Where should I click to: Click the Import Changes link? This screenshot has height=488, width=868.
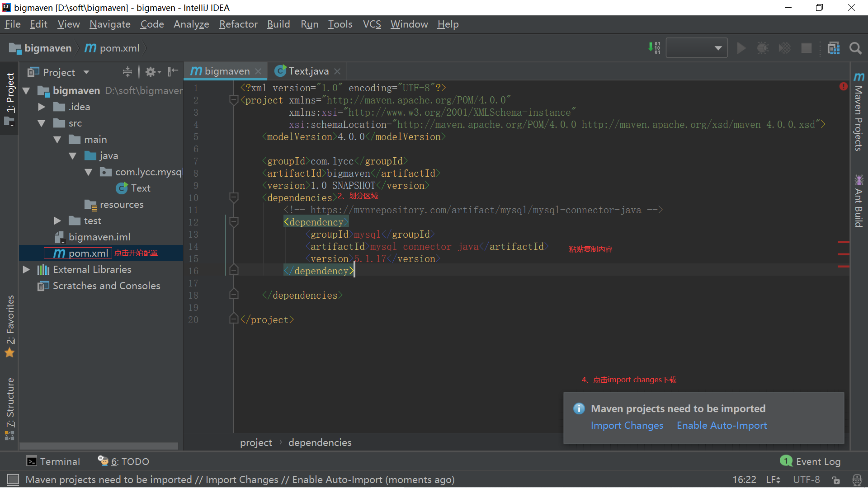pos(627,426)
